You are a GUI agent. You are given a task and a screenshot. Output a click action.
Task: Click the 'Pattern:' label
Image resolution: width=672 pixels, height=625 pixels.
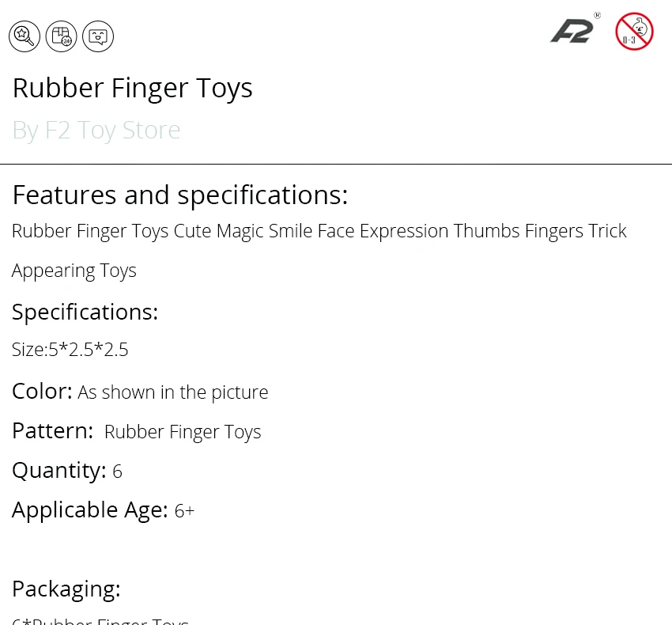52,430
